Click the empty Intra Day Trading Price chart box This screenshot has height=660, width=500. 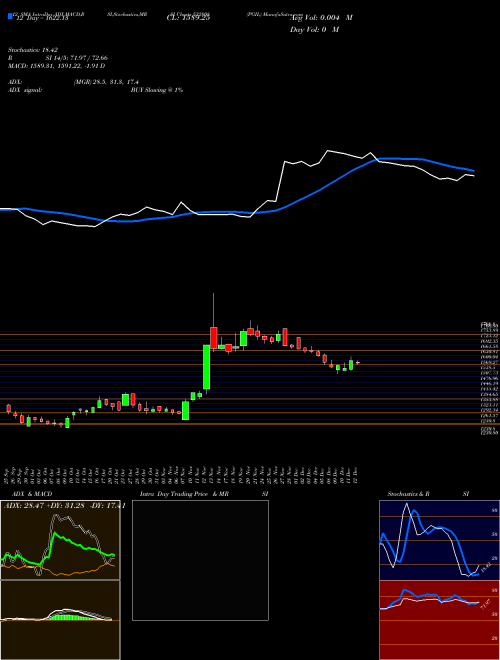(x=200, y=560)
